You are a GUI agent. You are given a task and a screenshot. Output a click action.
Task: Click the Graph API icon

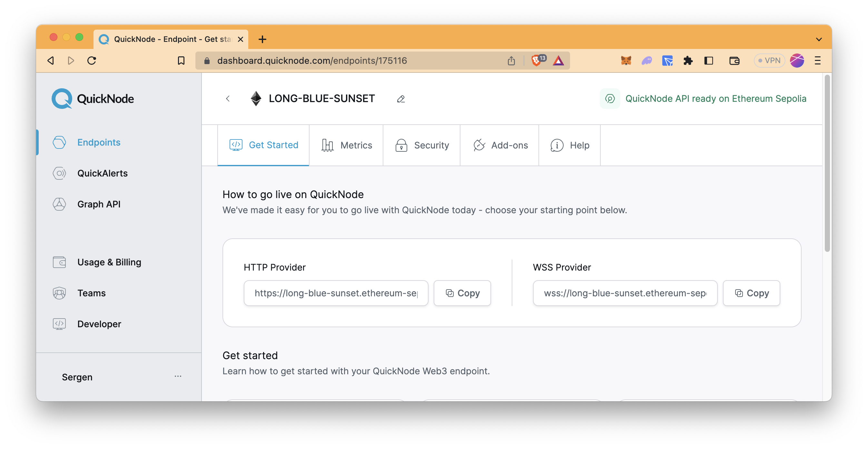coord(59,204)
